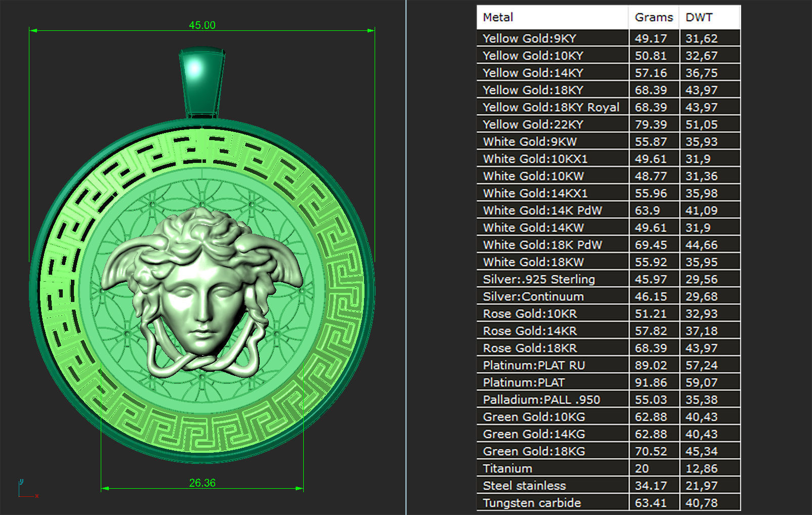Click the Platinum:PLAT metal name
The image size is (812, 515).
[524, 382]
